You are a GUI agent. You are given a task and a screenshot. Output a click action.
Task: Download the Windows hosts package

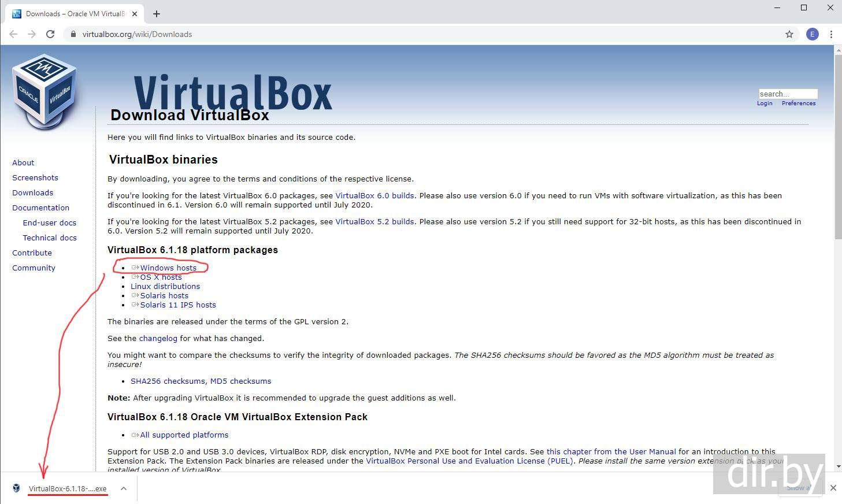pyautogui.click(x=168, y=268)
